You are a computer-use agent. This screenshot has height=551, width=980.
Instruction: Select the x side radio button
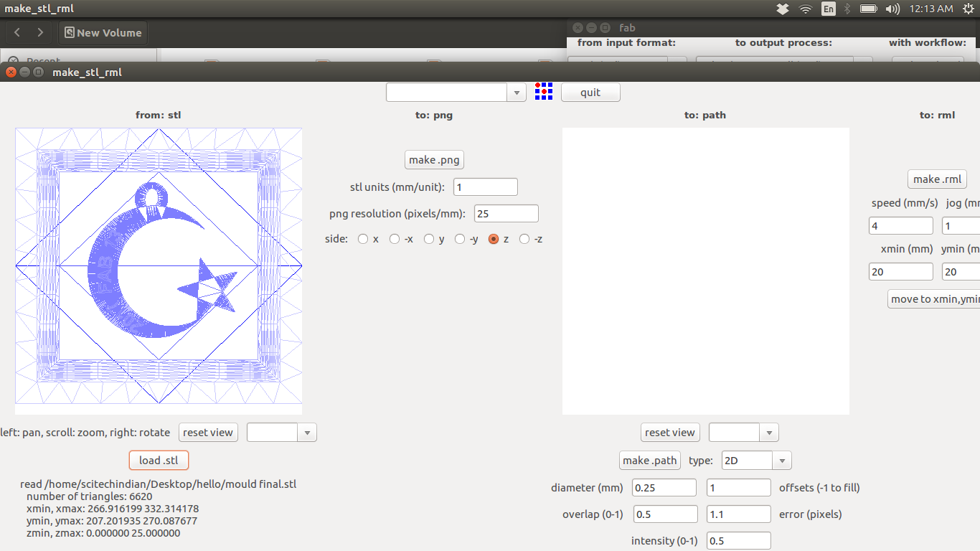click(x=363, y=239)
